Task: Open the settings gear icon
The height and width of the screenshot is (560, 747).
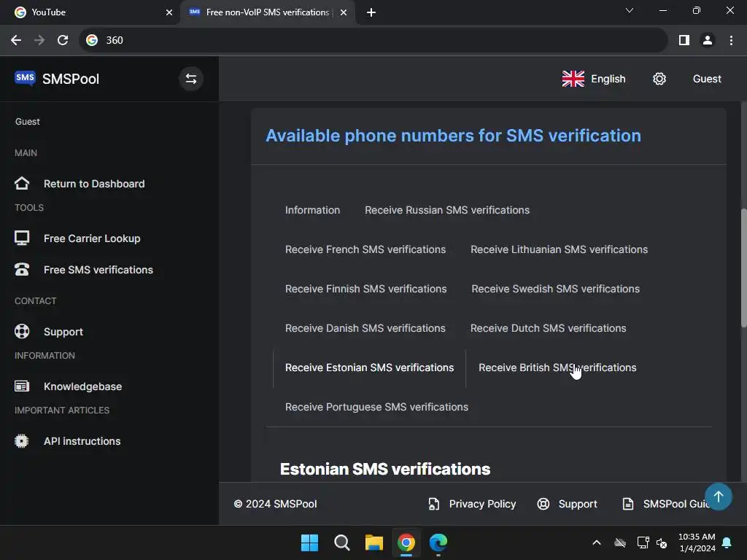Action: (659, 79)
